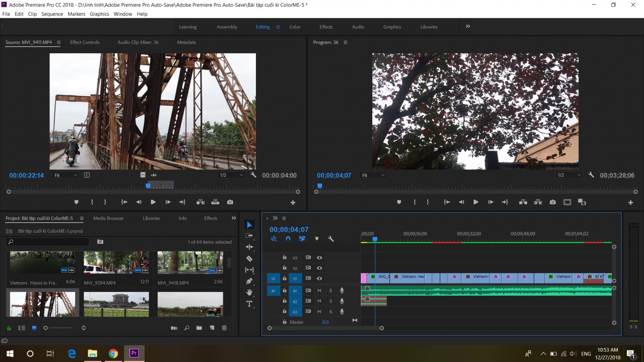Screen dimensions: 644x362
Task: Open Source monitor zoom level Fit dropdown
Action: [x=65, y=175]
